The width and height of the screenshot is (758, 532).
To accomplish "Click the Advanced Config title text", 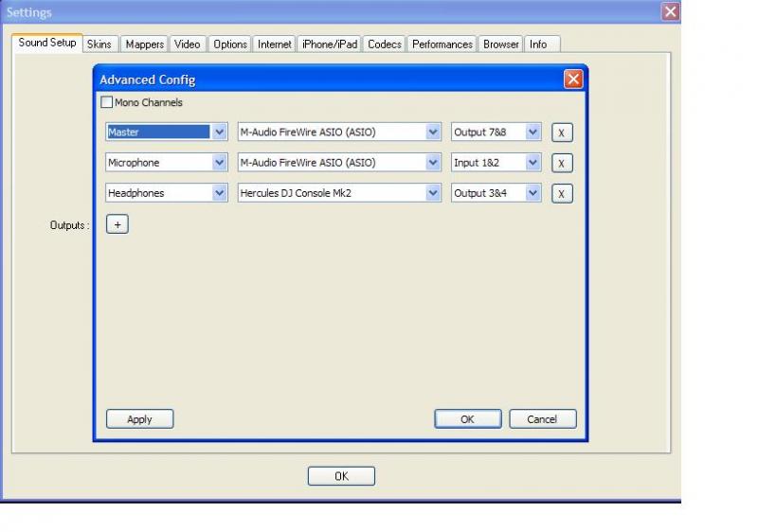I will [148, 80].
